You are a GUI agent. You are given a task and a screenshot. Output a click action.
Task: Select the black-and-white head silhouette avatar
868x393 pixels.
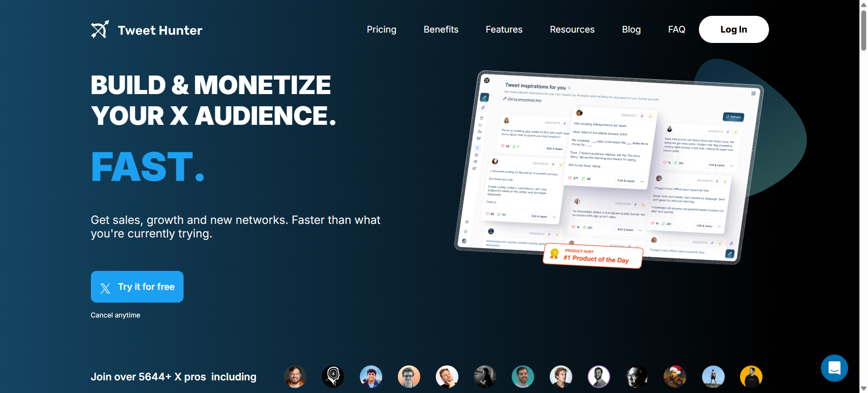(333, 377)
